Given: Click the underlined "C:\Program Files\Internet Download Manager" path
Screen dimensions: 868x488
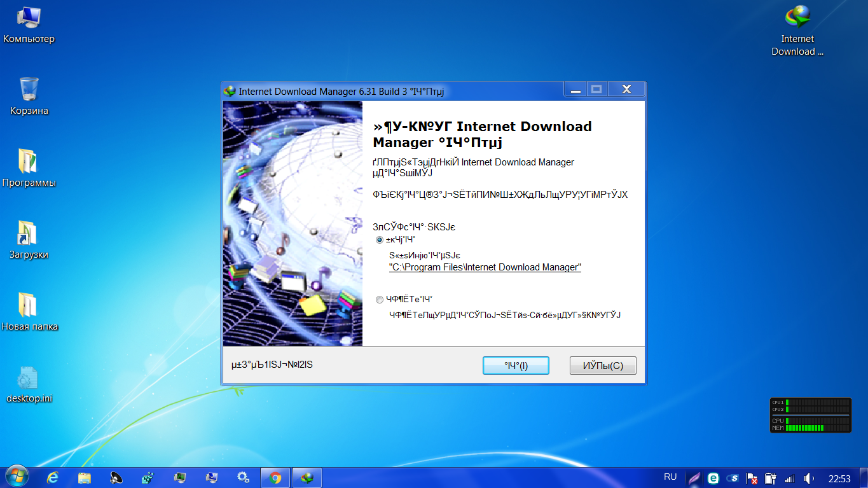Looking at the screenshot, I should [x=485, y=267].
